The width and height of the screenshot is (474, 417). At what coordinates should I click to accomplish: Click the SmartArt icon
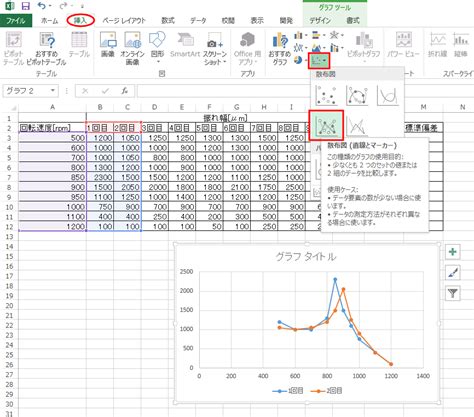pos(185,45)
